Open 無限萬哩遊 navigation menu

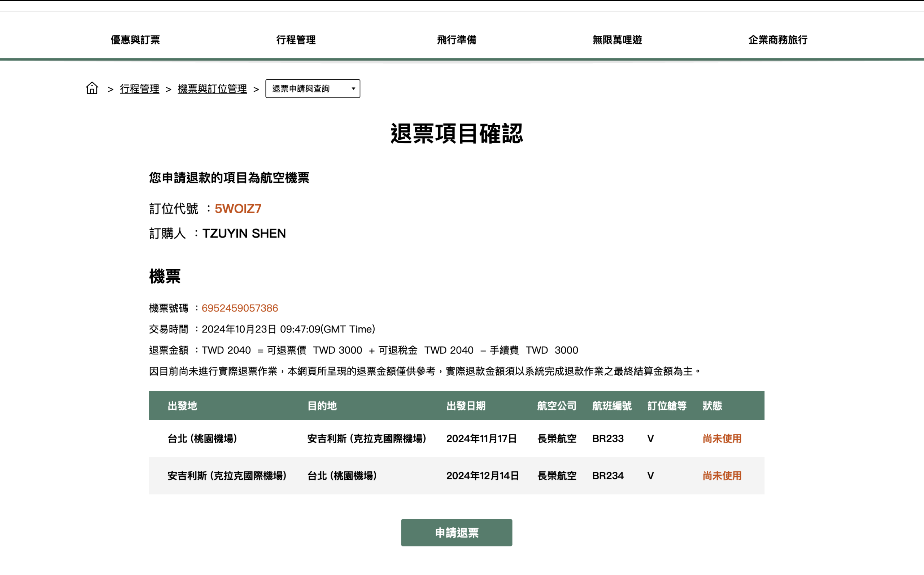pyautogui.click(x=617, y=40)
